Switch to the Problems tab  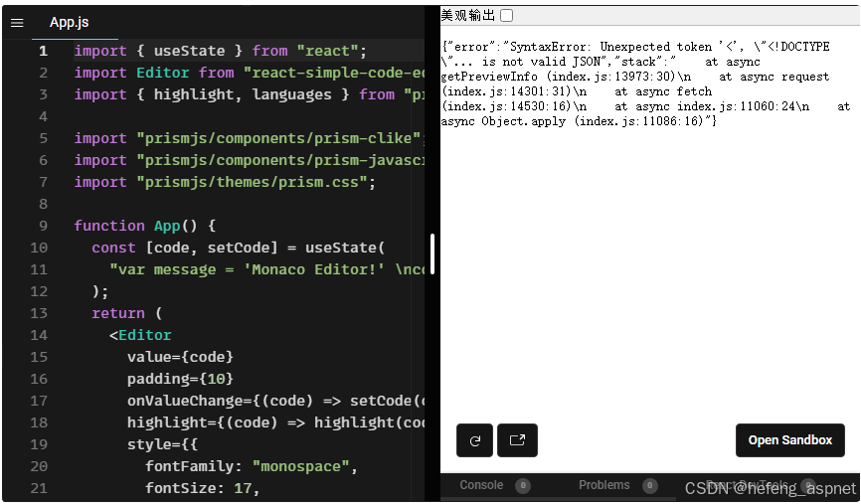coord(604,485)
